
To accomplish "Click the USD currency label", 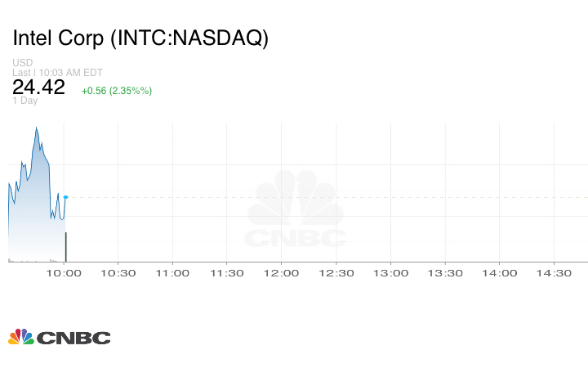I will 22,63.
